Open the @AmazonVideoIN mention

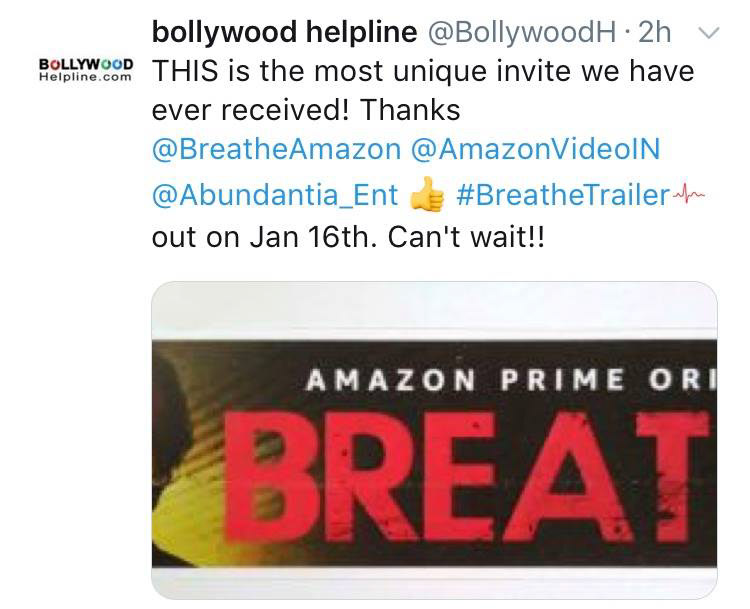(535, 149)
